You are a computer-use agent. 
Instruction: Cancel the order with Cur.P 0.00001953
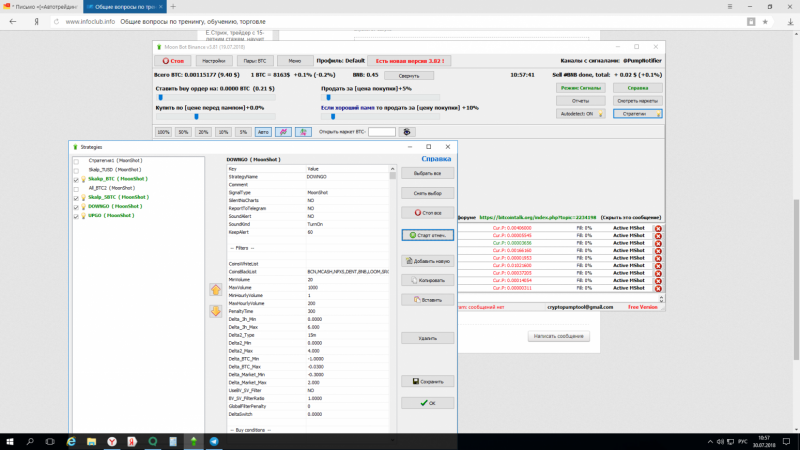pyautogui.click(x=658, y=259)
